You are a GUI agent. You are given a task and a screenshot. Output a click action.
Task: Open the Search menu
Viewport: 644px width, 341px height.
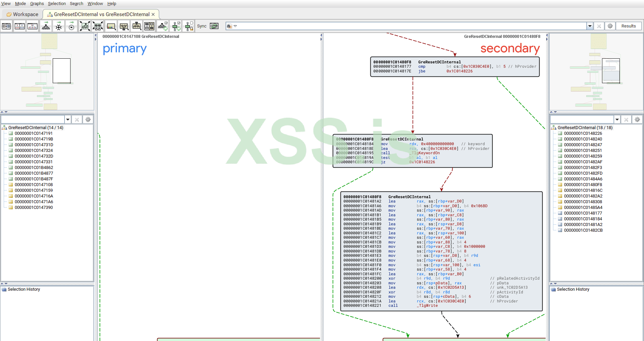(x=77, y=4)
